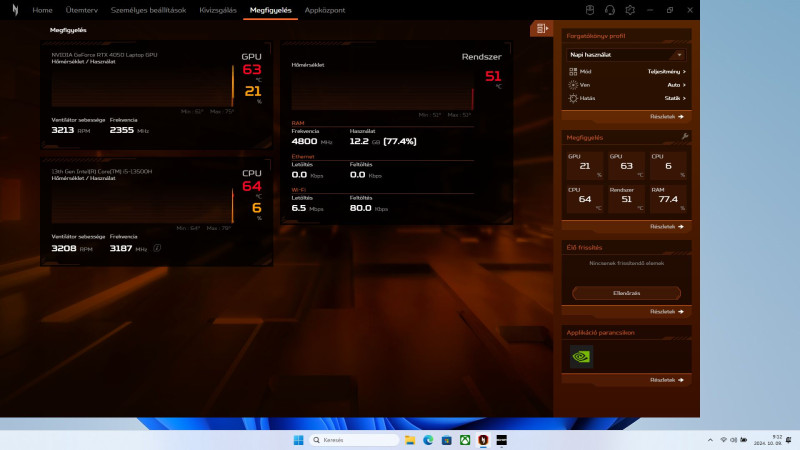The image size is (800, 450).
Task: Open Részletek under Applikáció parancsikon
Action: 666,380
